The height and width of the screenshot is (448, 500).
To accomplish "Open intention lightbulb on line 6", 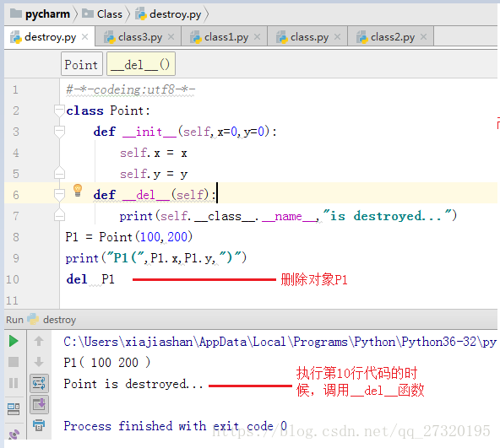I will [78, 191].
